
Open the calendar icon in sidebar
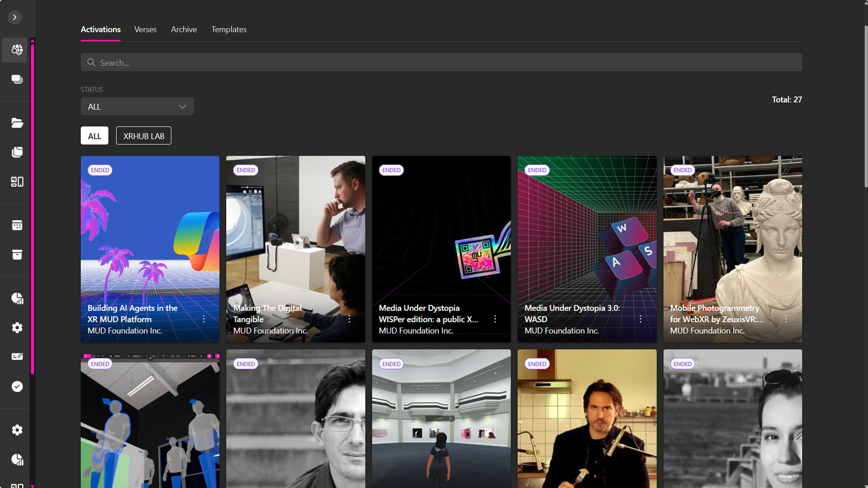[x=17, y=225]
